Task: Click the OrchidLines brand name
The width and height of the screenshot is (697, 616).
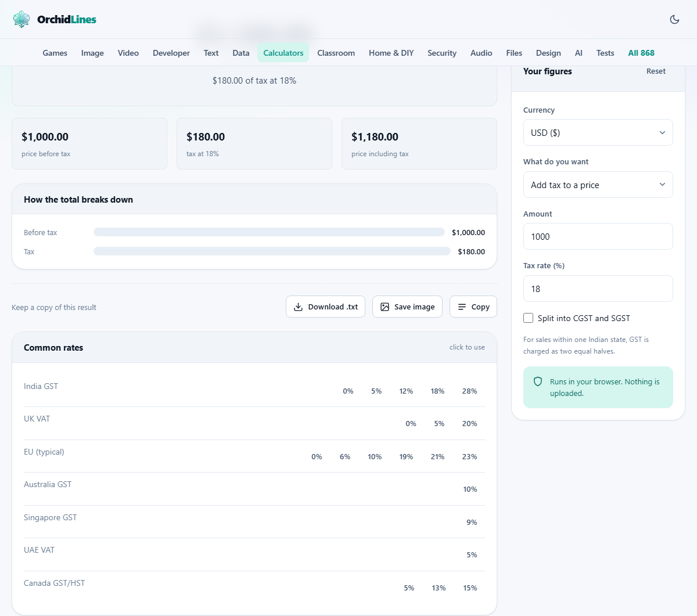Action: click(x=67, y=19)
